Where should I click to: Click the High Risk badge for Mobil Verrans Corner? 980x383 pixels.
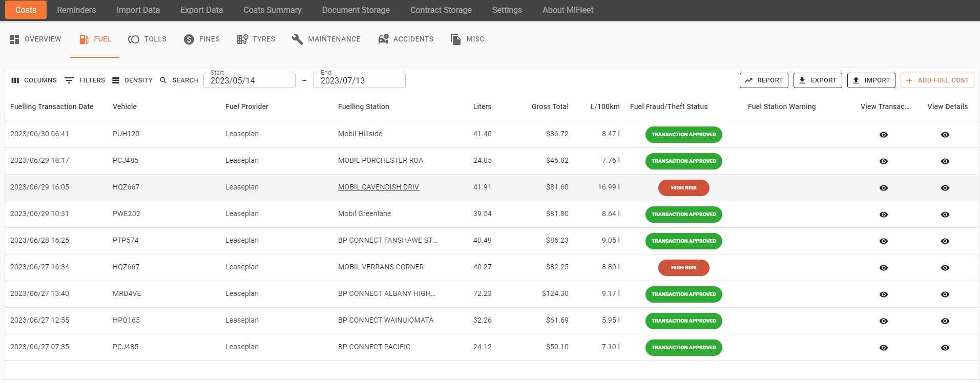[x=683, y=268]
